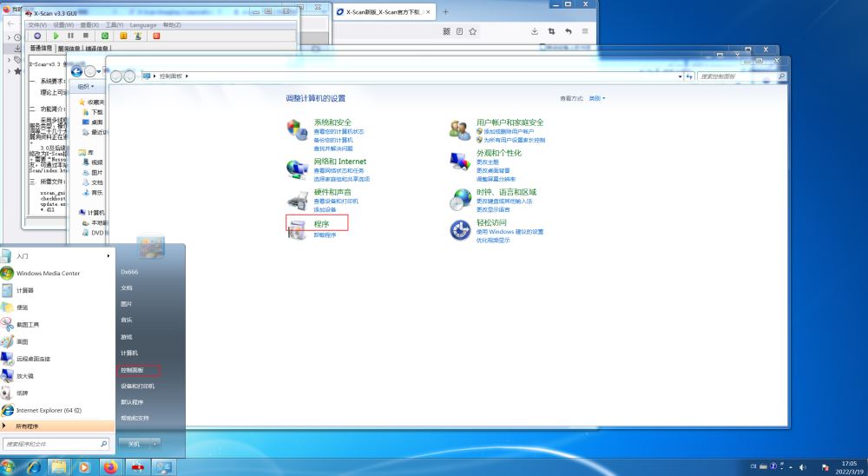Click the Stop scan icon in X-Scan toolbar

[86, 36]
